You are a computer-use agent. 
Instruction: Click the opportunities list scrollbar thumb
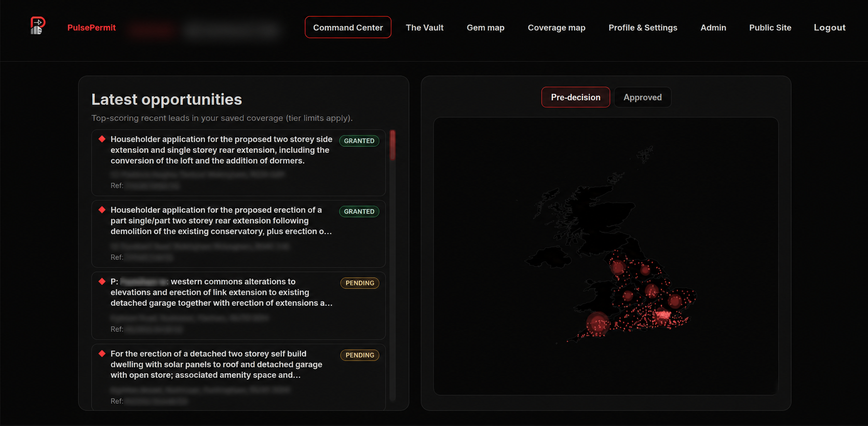pyautogui.click(x=393, y=145)
